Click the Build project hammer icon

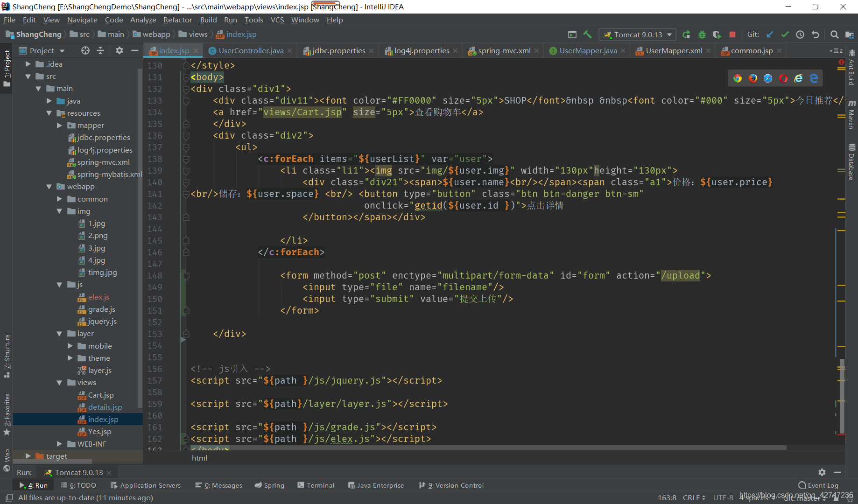[588, 35]
